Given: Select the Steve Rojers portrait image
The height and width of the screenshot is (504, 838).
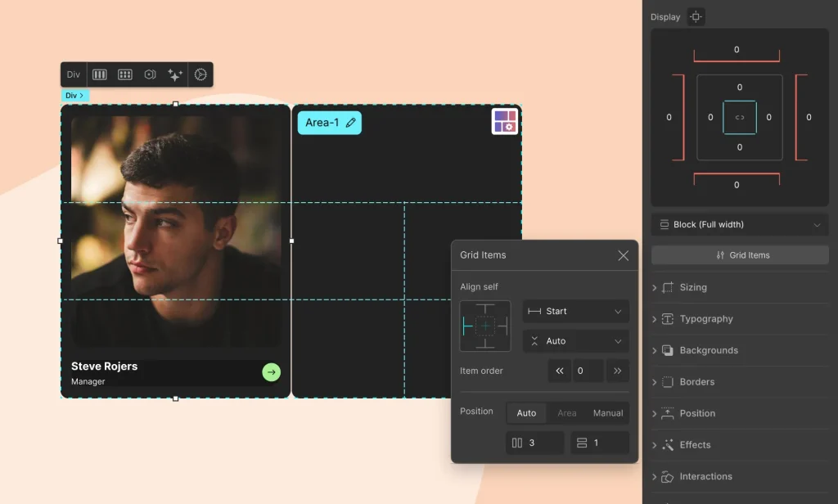Looking at the screenshot, I should coord(176,232).
